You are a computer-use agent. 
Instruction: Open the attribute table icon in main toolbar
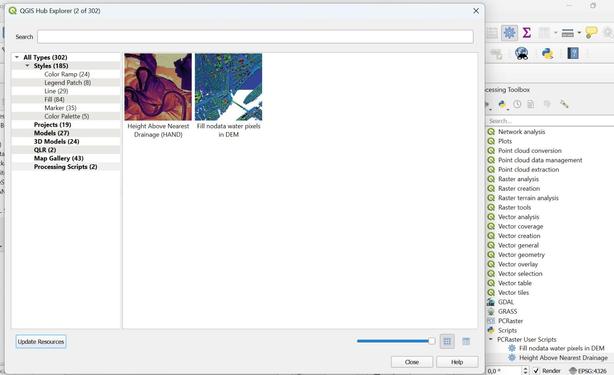click(x=544, y=33)
